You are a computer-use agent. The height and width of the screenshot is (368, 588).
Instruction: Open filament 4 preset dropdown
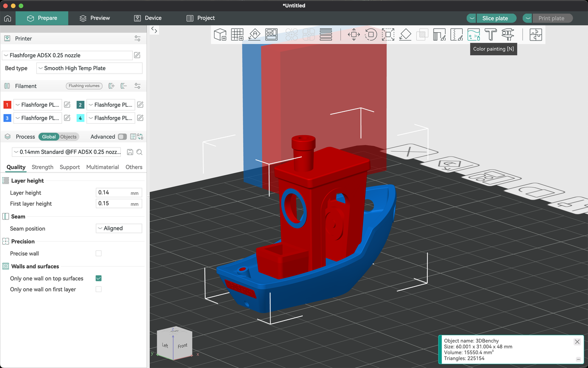(x=111, y=118)
